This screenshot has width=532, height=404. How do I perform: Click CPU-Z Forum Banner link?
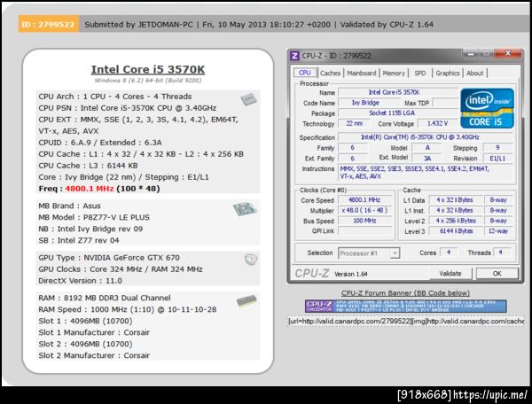405,293
